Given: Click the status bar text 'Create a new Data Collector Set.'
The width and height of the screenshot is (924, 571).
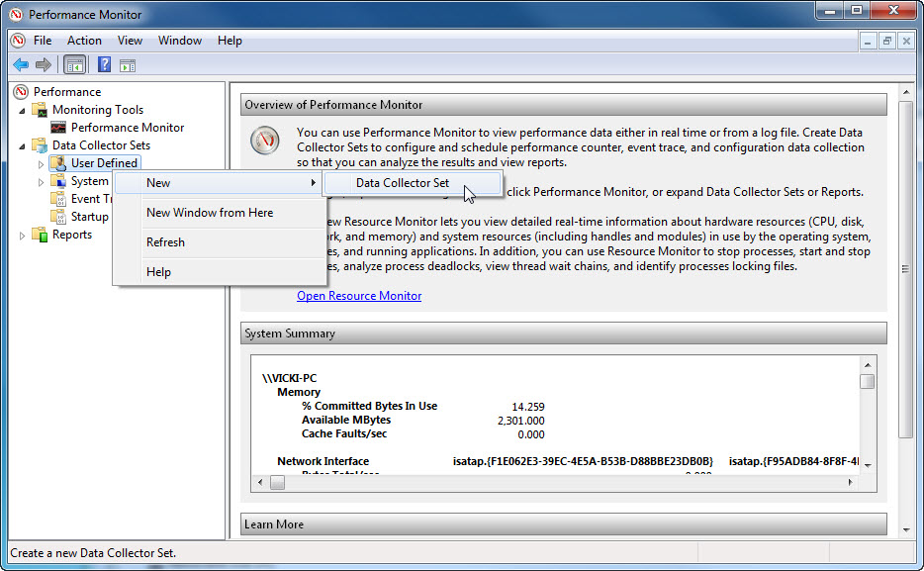Looking at the screenshot, I should click(x=93, y=553).
